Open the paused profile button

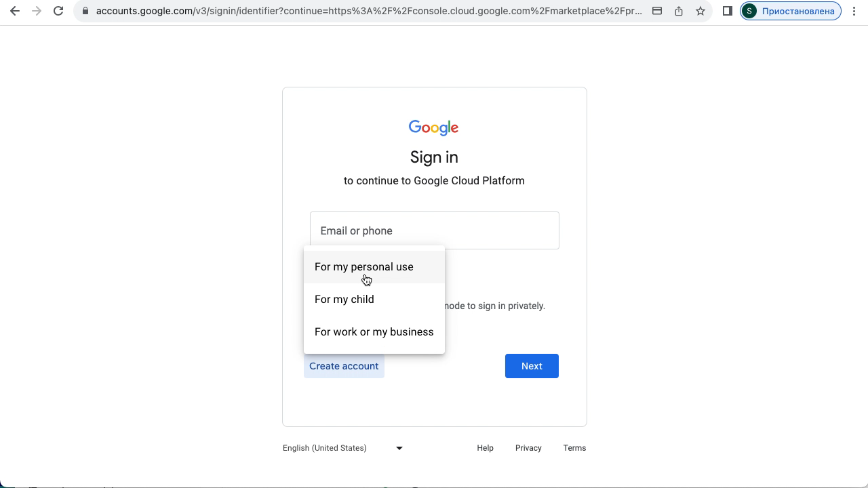click(791, 11)
